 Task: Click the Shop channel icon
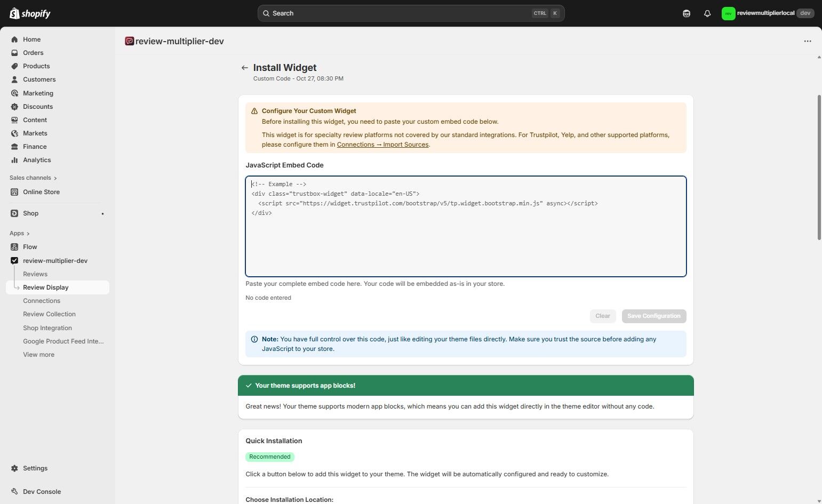[14, 213]
